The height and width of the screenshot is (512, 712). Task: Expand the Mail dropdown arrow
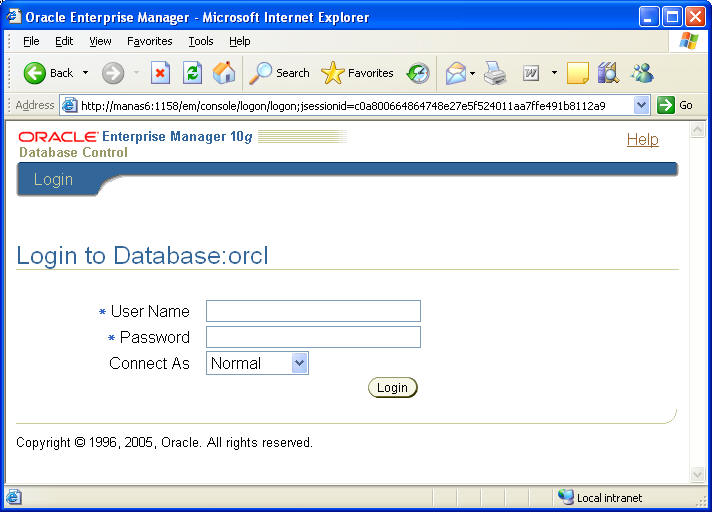click(472, 73)
